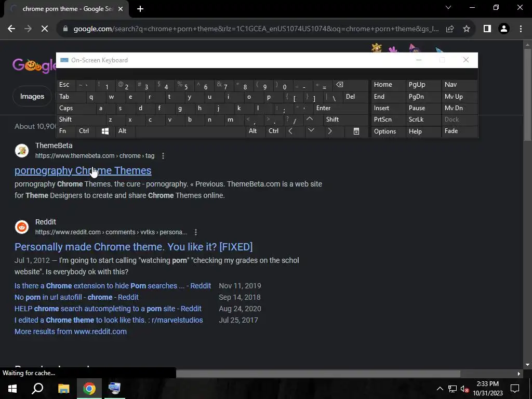This screenshot has width=532, height=399.
Task: Select the Images search filter
Action: (32, 96)
